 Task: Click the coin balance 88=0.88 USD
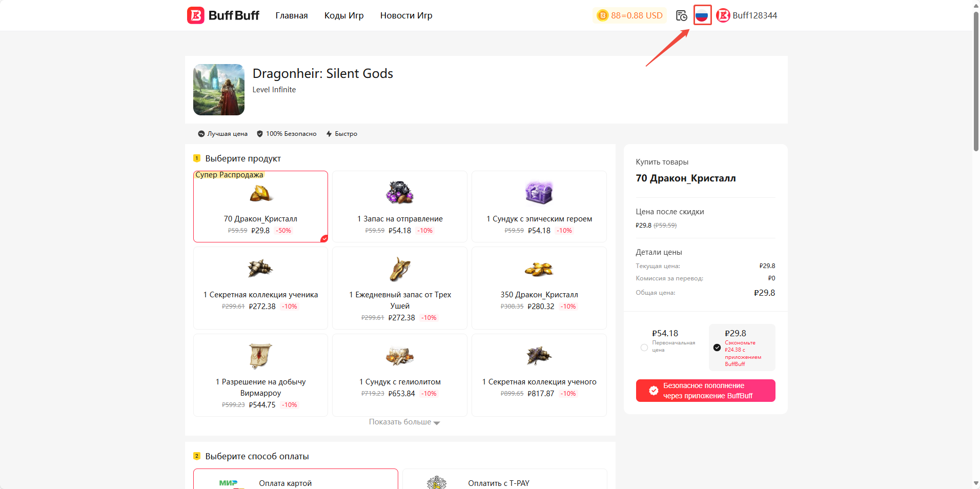(630, 15)
